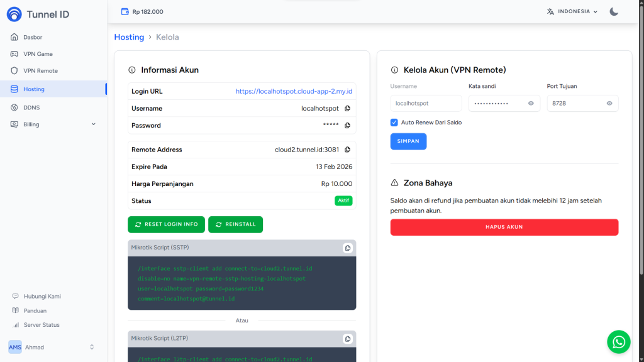Open the Login URL link

pos(294,91)
